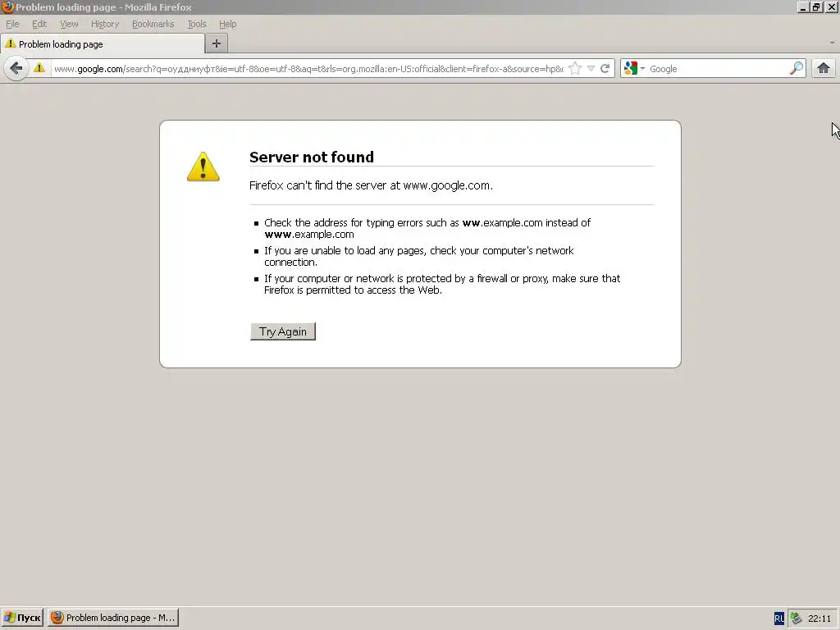The height and width of the screenshot is (630, 840).
Task: Click the 22:11 clock in taskbar
Action: tap(819, 619)
